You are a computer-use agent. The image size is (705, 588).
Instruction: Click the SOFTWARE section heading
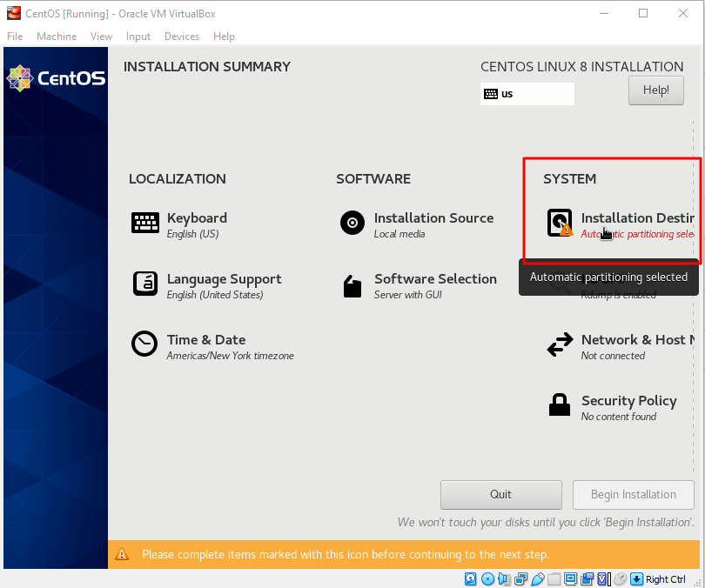(x=373, y=179)
